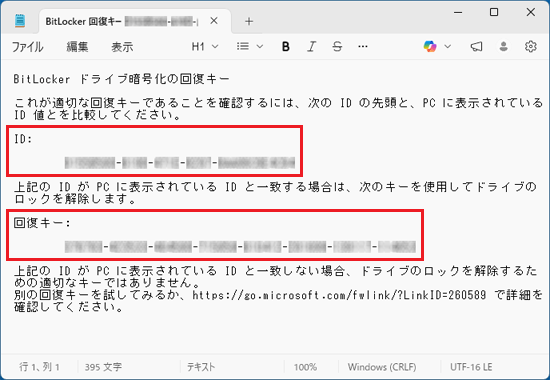
Task: Click the bulleted list icon
Action: 243,46
